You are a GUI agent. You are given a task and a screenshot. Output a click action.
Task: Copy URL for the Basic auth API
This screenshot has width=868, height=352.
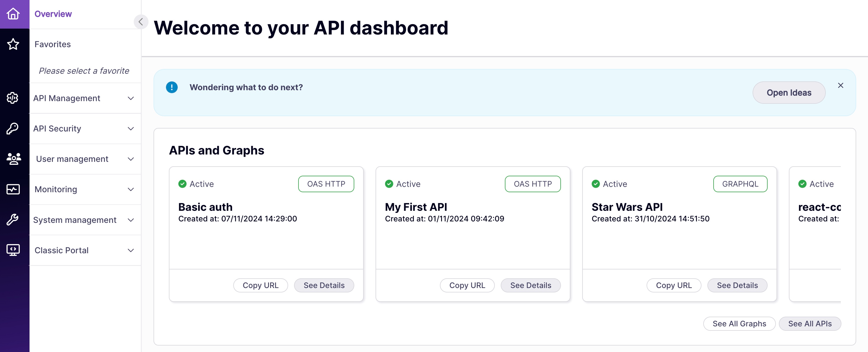(x=260, y=285)
